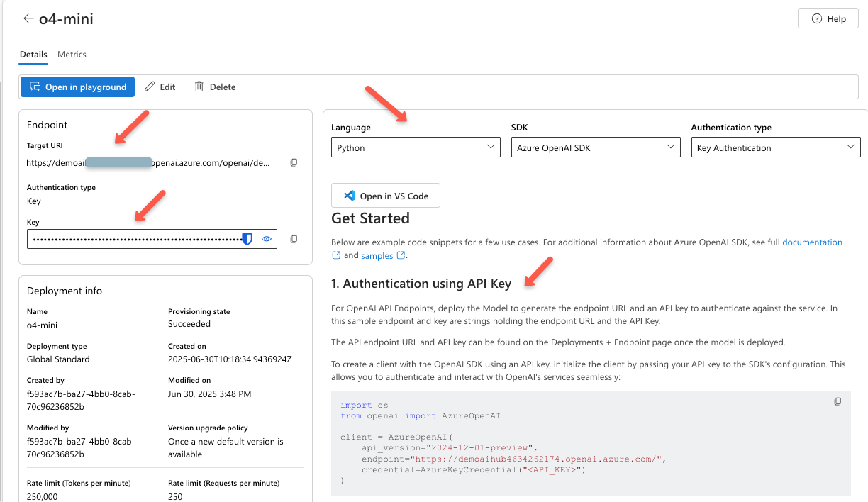Click the VS Code logo in the button

[349, 195]
